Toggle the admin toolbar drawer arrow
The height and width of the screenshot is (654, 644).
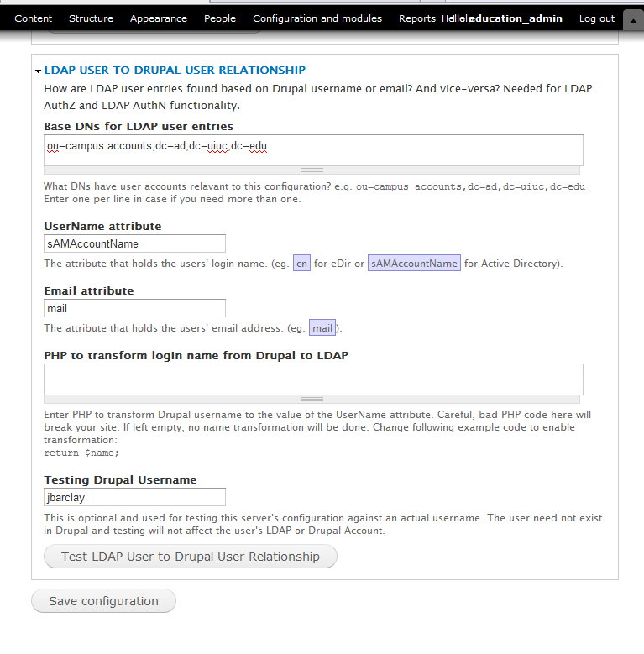click(x=631, y=18)
